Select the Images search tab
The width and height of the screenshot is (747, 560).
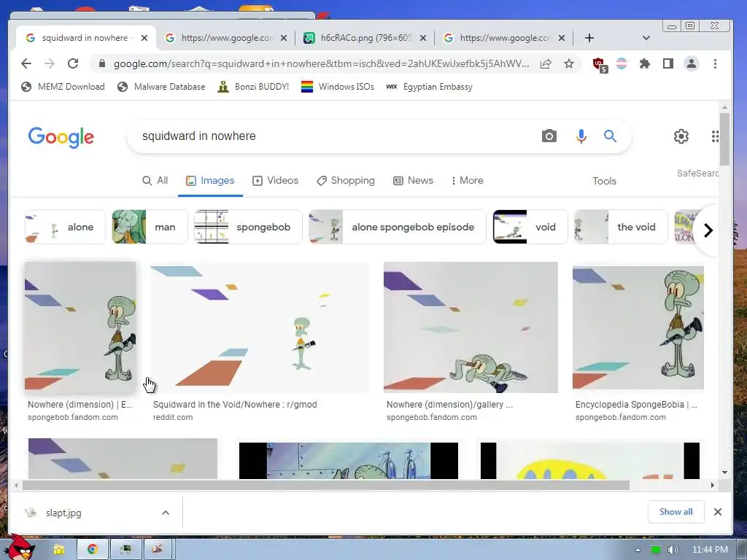tap(210, 181)
